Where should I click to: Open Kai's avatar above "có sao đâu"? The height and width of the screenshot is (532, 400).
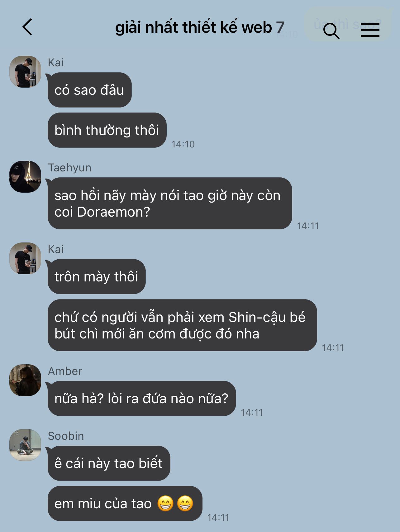(25, 72)
